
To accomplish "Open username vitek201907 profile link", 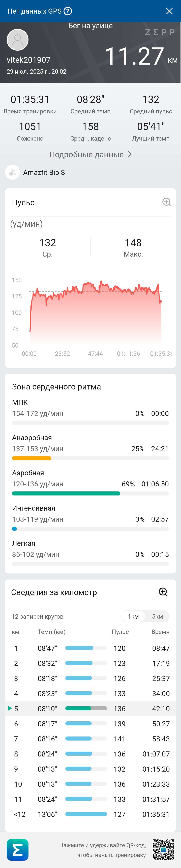I will 29,60.
